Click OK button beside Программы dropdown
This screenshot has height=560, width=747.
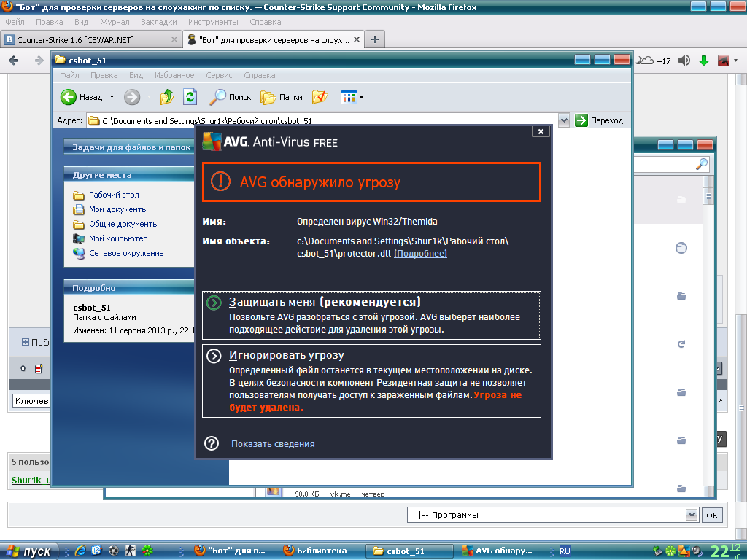[x=712, y=516]
